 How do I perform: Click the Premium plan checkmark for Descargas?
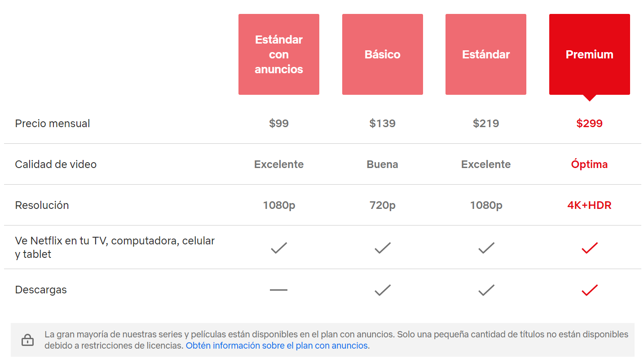(x=589, y=290)
